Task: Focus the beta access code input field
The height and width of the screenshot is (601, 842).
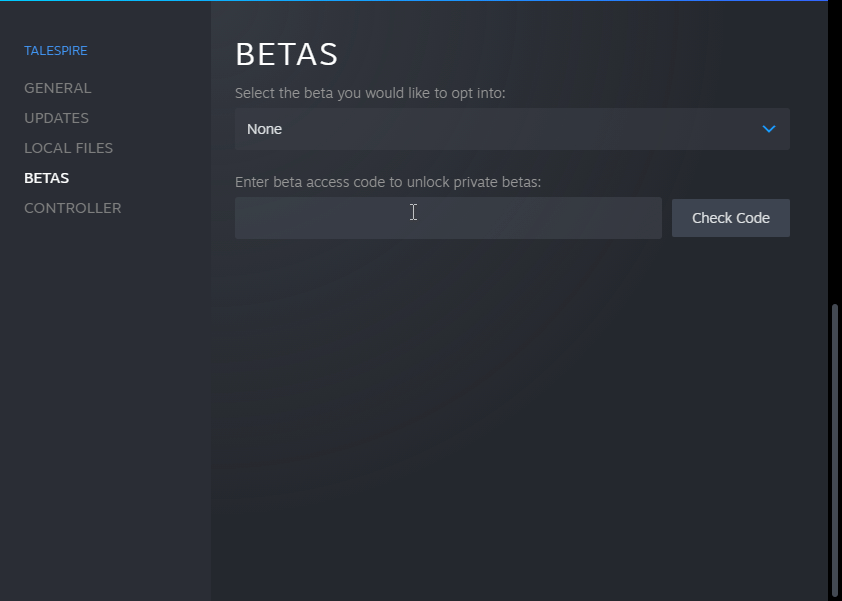Action: 448,218
